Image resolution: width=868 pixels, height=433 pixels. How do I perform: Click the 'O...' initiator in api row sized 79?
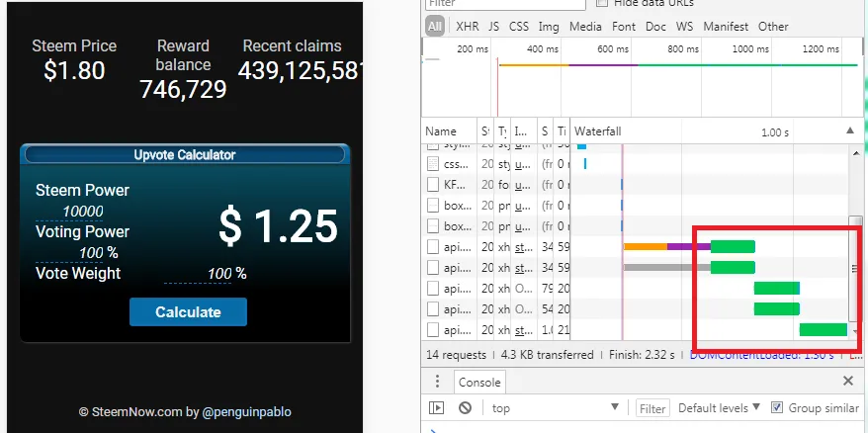point(523,289)
